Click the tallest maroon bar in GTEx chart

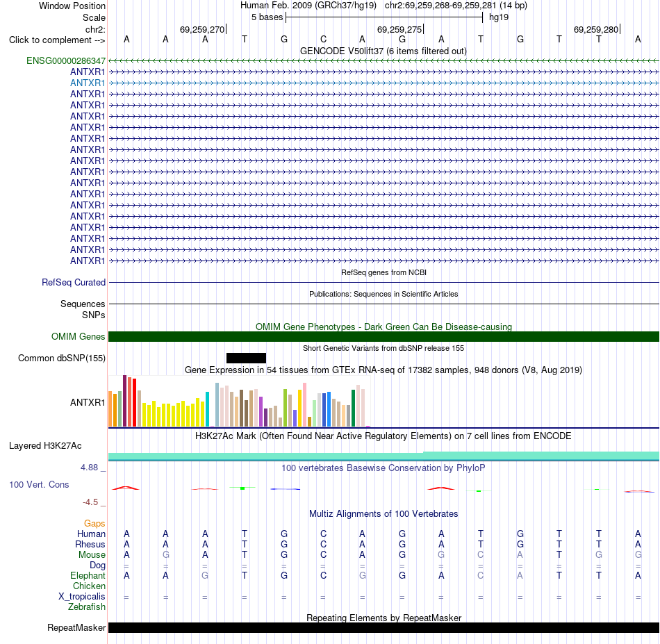pyautogui.click(x=124, y=401)
